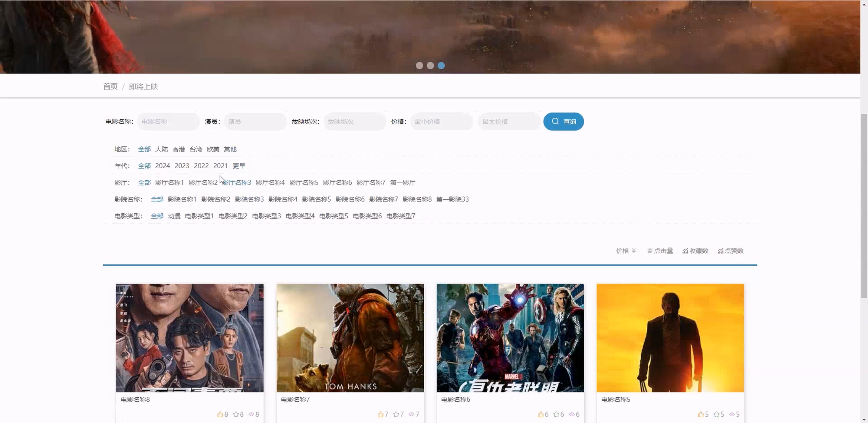Go to 首页 breadcrumb link
Viewport: 868px width, 423px height.
[x=110, y=87]
